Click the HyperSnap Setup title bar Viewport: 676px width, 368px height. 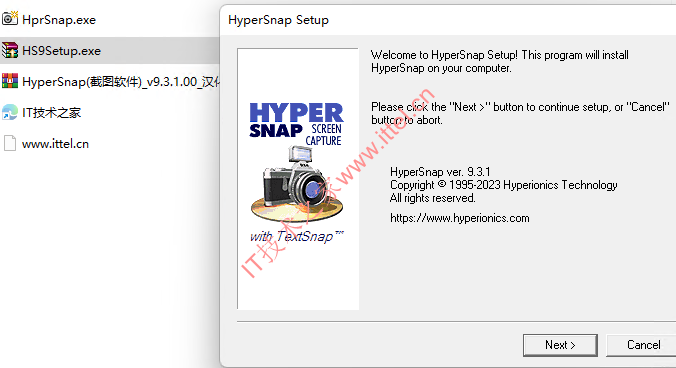click(x=448, y=20)
